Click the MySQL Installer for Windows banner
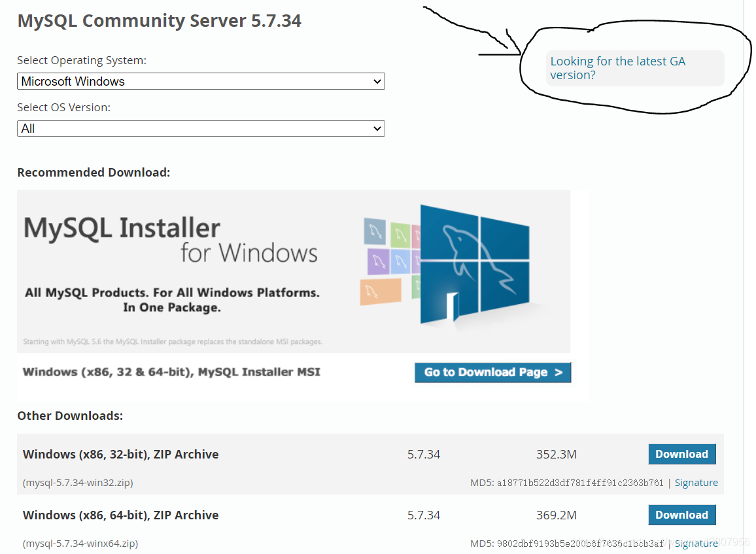Viewport: 756px width, 554px height. pyautogui.click(x=294, y=271)
